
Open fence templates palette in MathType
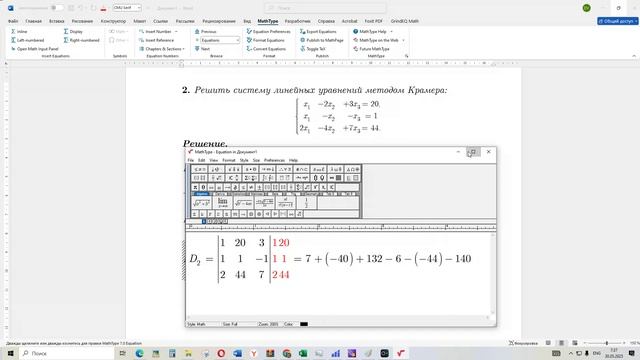[x=200, y=178]
